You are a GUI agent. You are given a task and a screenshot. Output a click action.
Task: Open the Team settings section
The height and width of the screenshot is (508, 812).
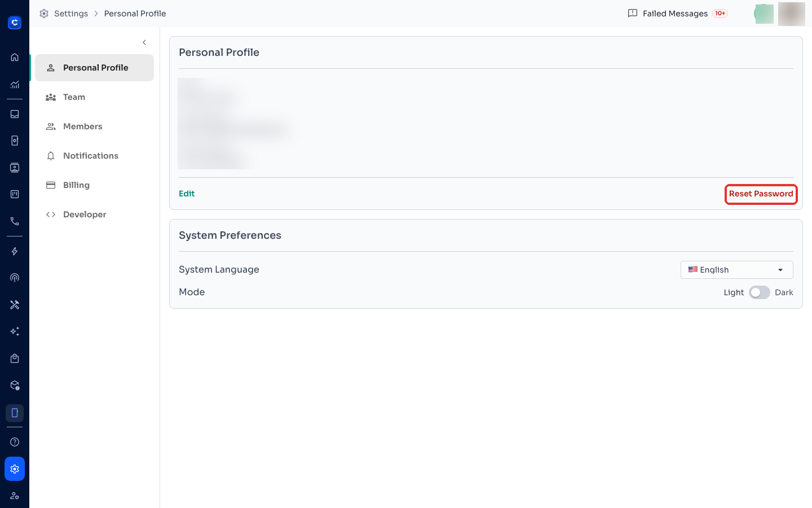click(94, 97)
